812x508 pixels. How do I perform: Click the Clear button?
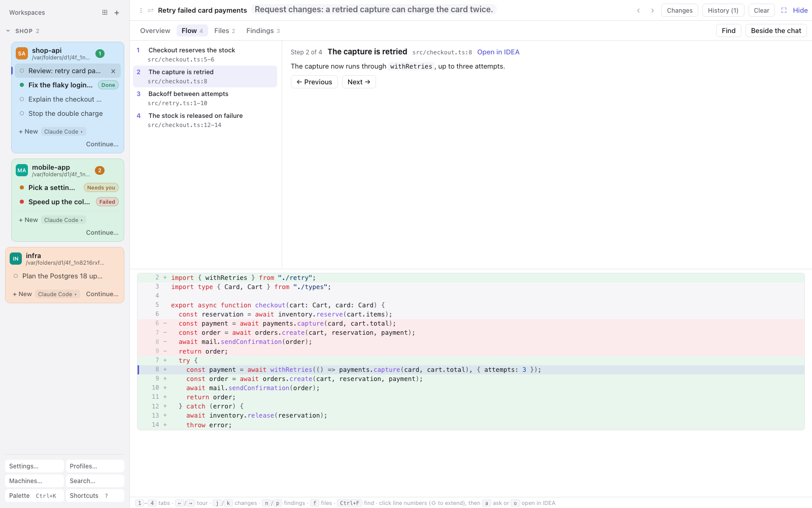click(x=761, y=10)
